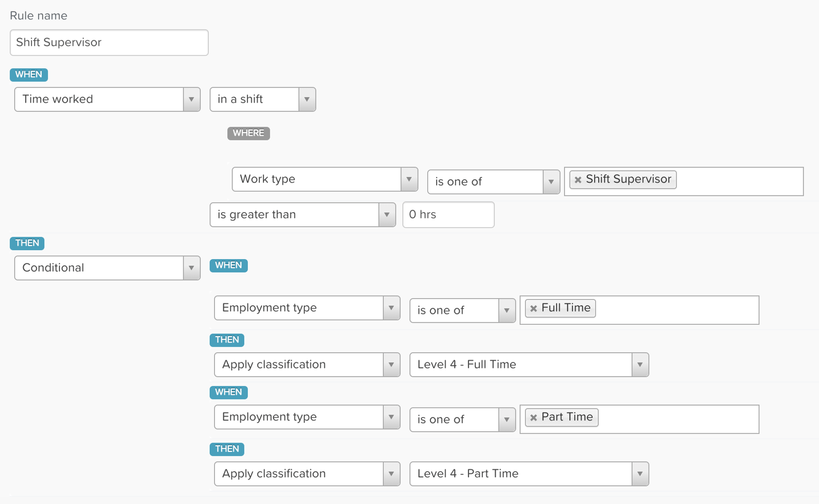Open the first Apply classification dropdown
819x504 pixels.
pyautogui.click(x=391, y=365)
